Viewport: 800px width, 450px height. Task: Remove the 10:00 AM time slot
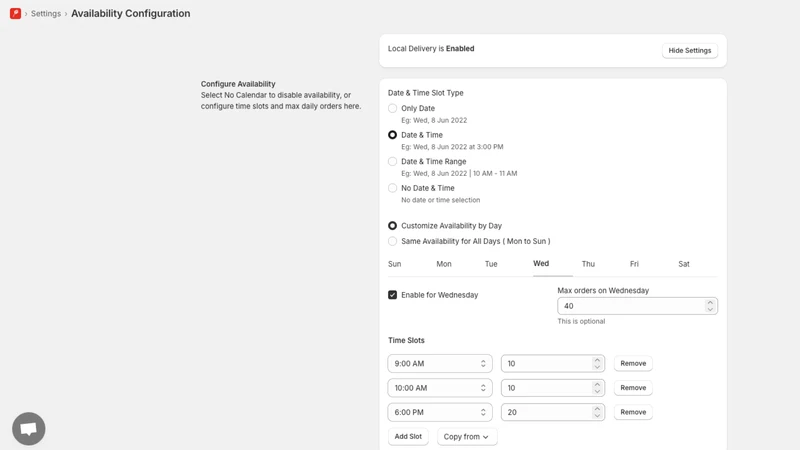coord(633,388)
